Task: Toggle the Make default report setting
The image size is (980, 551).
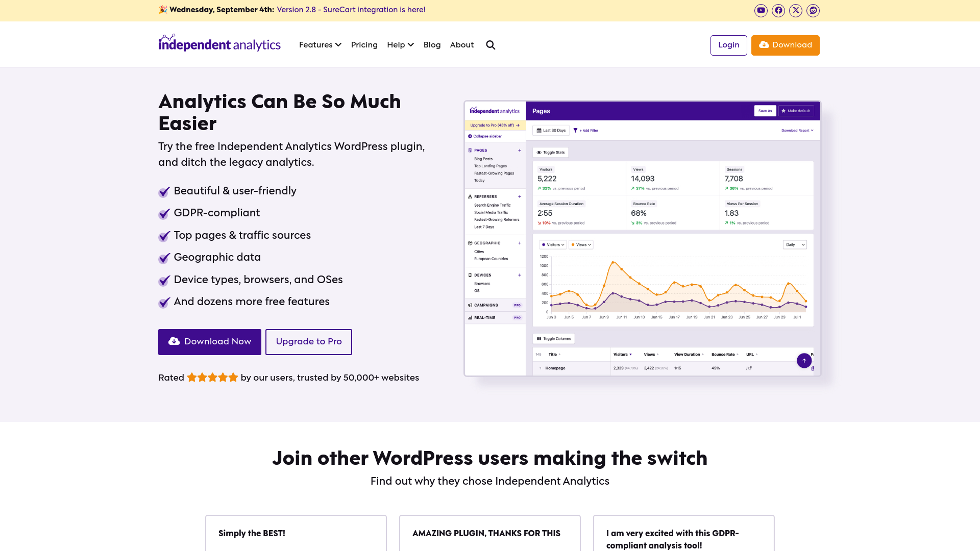Action: point(796,110)
